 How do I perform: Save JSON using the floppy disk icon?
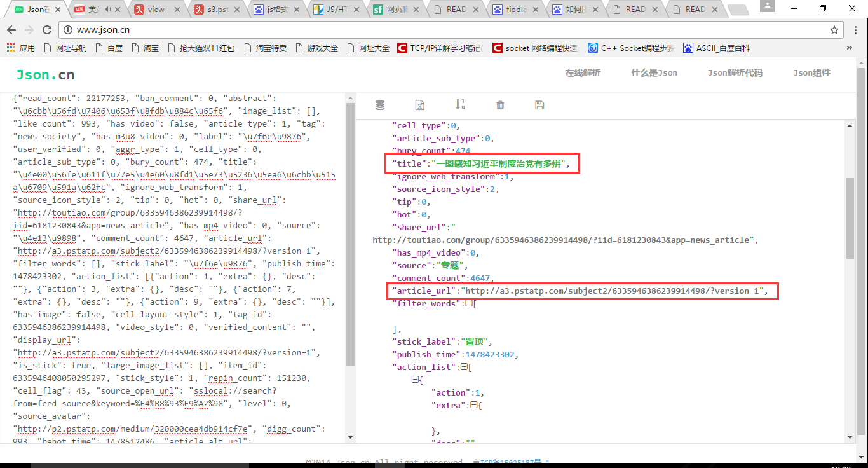point(539,104)
